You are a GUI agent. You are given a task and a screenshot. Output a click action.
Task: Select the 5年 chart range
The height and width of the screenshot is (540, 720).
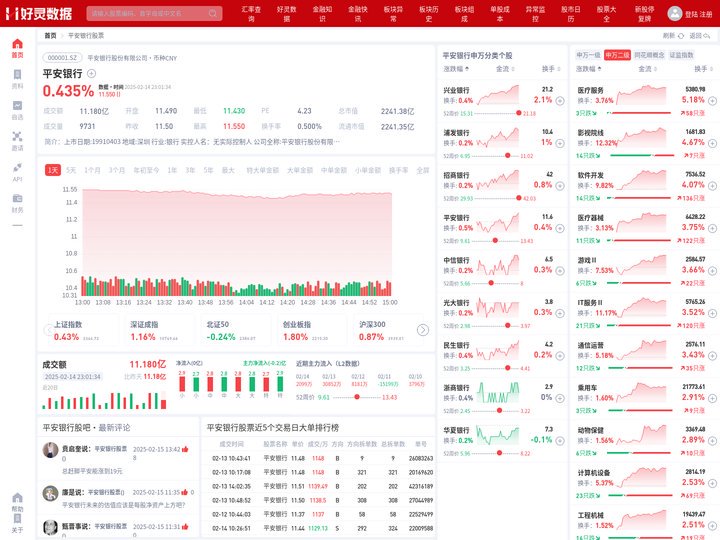[208, 170]
